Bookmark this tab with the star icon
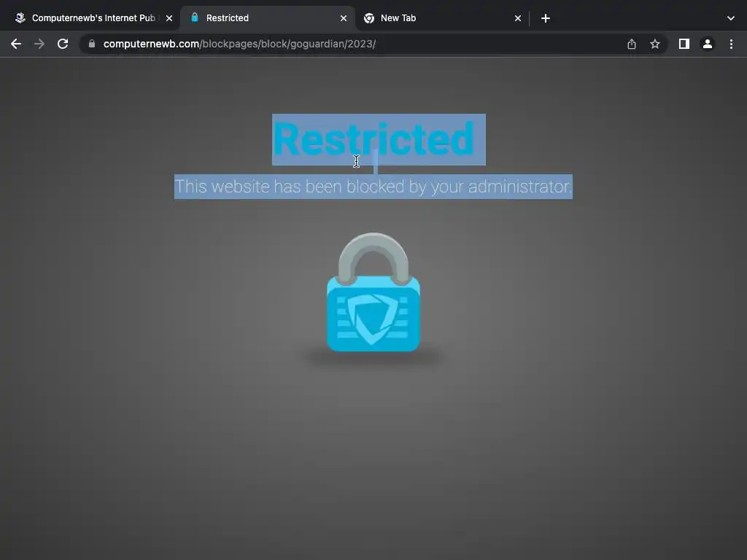This screenshot has height=560, width=747. click(x=655, y=44)
